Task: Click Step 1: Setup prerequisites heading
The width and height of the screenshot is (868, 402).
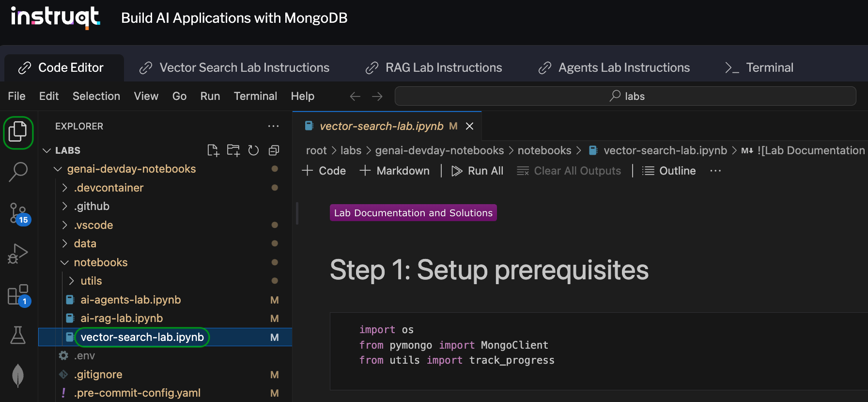Action: (x=489, y=270)
